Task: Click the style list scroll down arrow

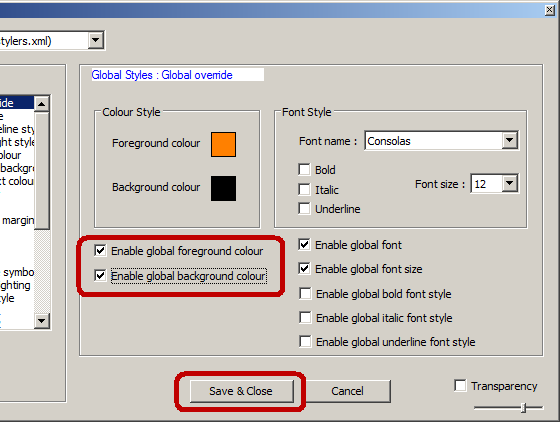Action: click(42, 321)
